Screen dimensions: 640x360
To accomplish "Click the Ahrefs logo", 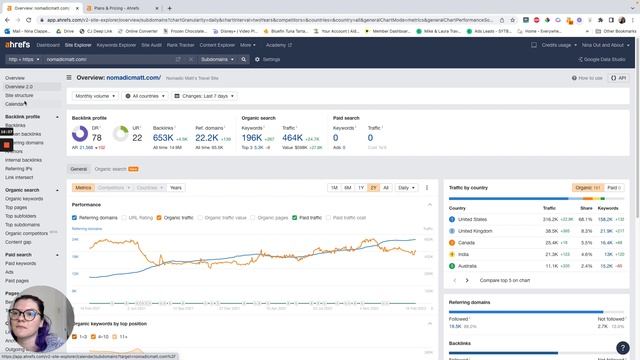I will click(x=18, y=44).
